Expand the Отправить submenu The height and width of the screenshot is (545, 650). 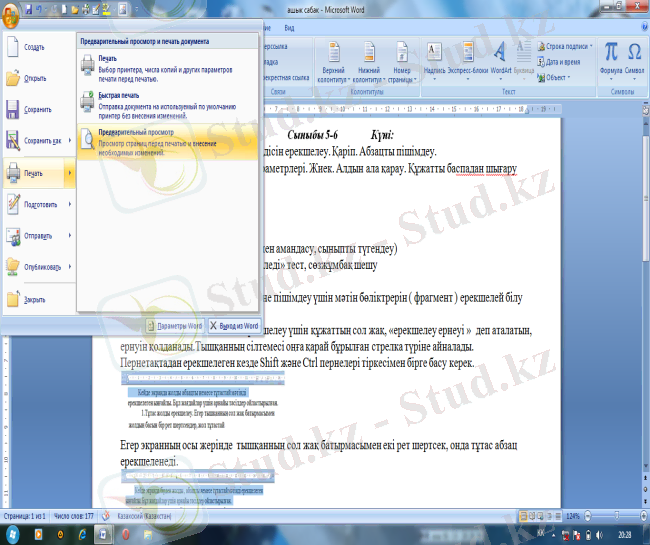pos(69,236)
